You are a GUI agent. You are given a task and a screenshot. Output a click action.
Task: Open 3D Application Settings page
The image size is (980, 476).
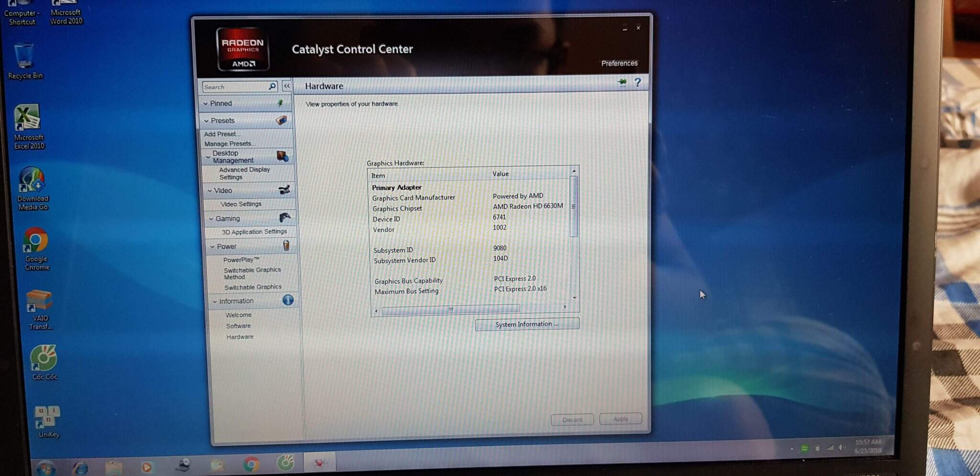(254, 232)
